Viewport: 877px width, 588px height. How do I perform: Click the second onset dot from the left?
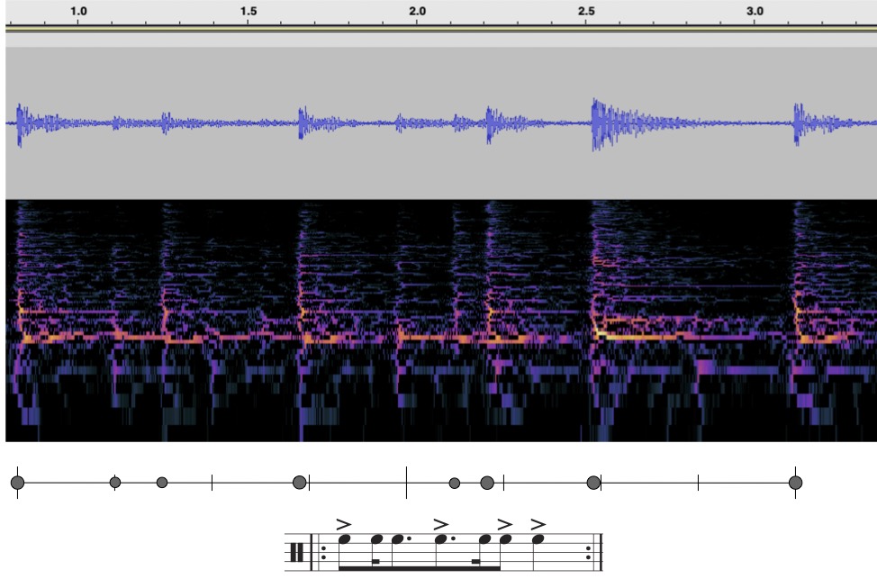point(115,483)
